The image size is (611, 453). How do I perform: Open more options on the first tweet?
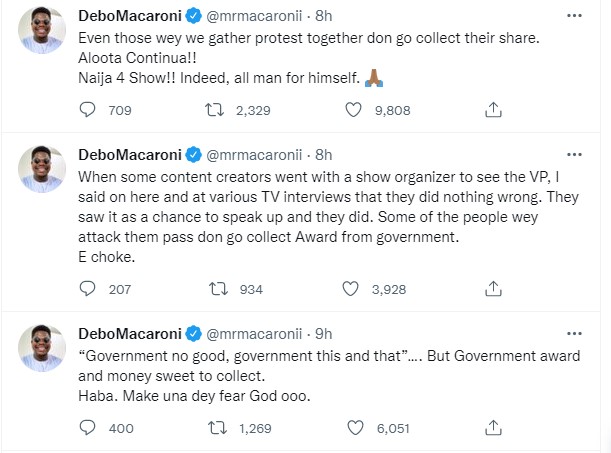(x=572, y=18)
